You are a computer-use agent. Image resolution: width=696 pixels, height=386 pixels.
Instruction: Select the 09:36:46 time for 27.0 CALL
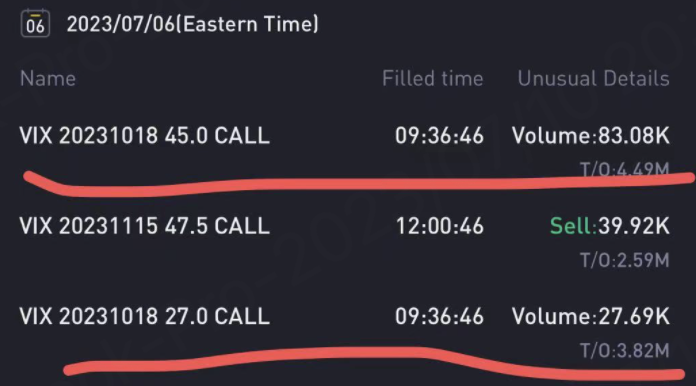click(439, 317)
